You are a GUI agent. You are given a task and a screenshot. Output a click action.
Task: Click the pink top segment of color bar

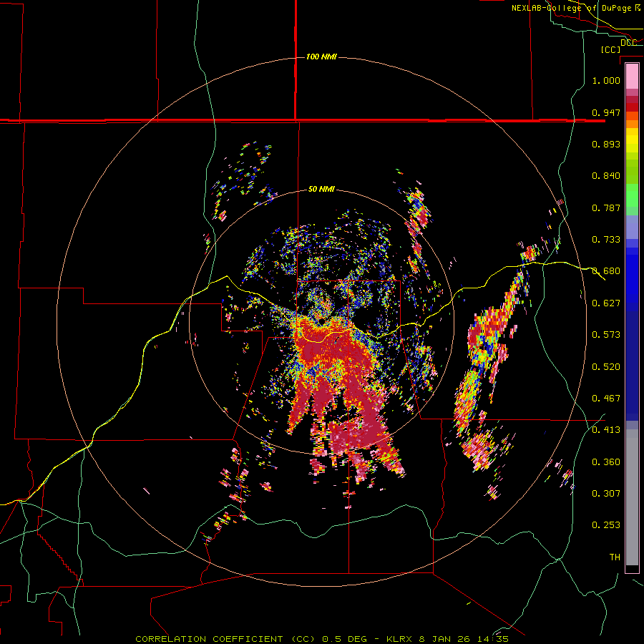pyautogui.click(x=632, y=76)
